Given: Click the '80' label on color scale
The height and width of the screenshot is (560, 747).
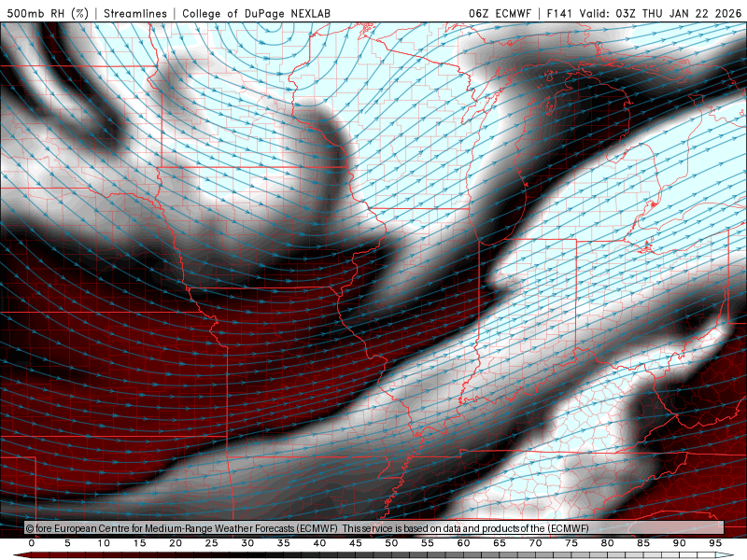Looking at the screenshot, I should pyautogui.click(x=607, y=543).
